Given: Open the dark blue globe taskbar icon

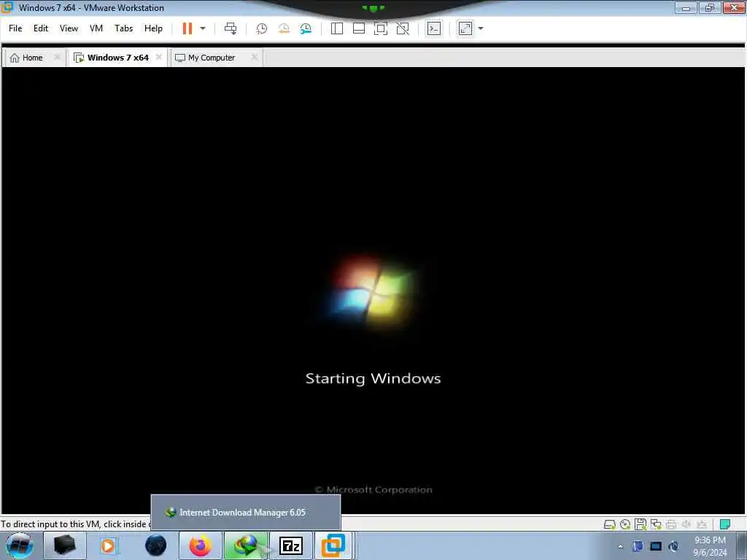Looking at the screenshot, I should [155, 545].
